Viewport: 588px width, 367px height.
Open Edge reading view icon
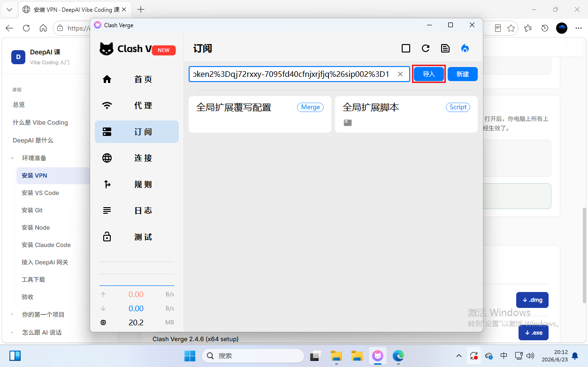(x=498, y=28)
